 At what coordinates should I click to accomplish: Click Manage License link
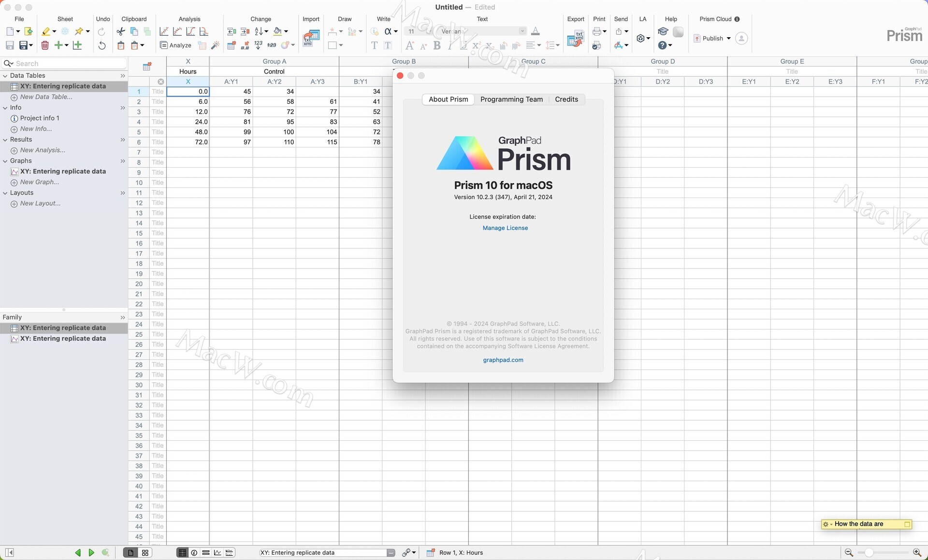coord(505,228)
